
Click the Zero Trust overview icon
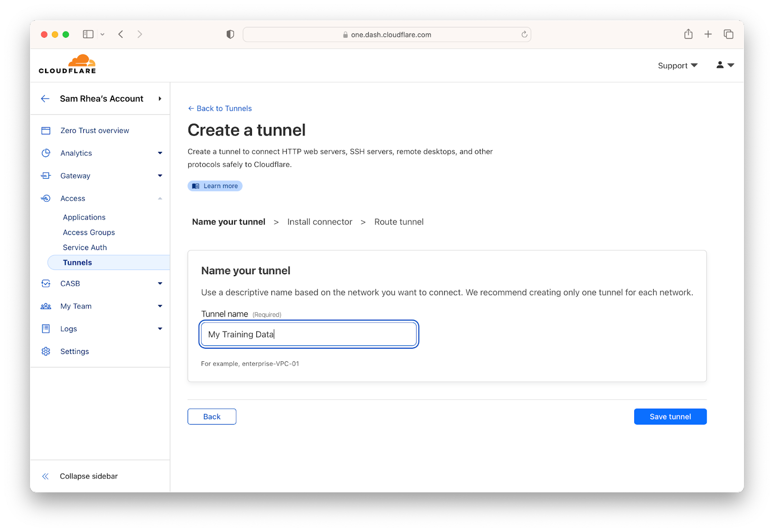coord(46,131)
